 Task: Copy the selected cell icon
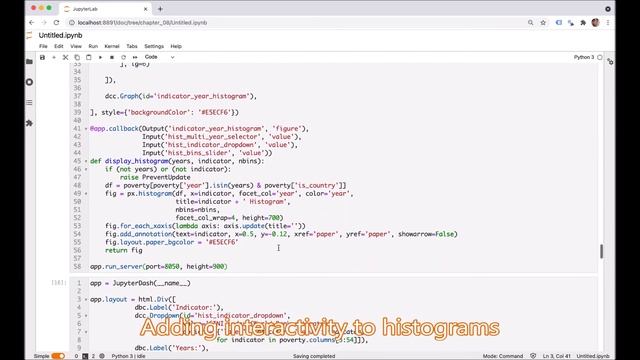click(x=77, y=58)
